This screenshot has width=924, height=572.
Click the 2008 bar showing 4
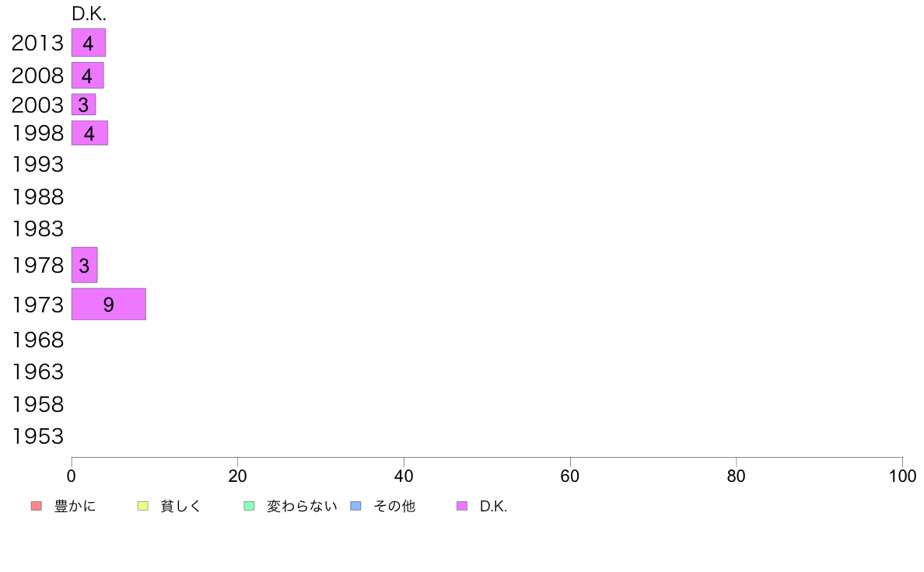[88, 75]
